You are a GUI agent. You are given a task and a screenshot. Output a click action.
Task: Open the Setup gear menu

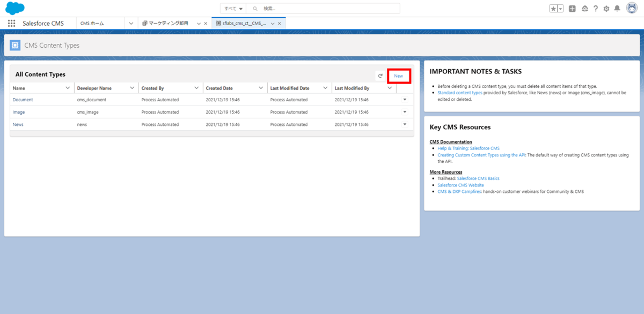pos(606,9)
